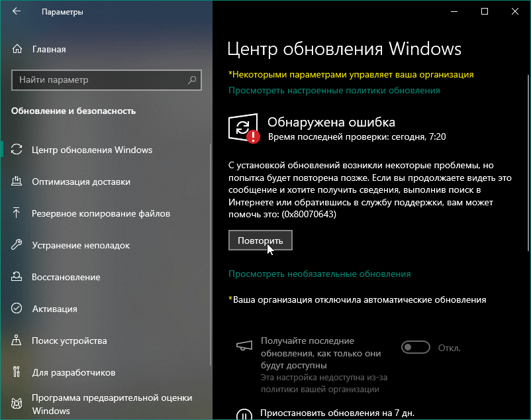The width and height of the screenshot is (531, 420).
Task: Open Windows Insider Program section
Action: coord(111,404)
